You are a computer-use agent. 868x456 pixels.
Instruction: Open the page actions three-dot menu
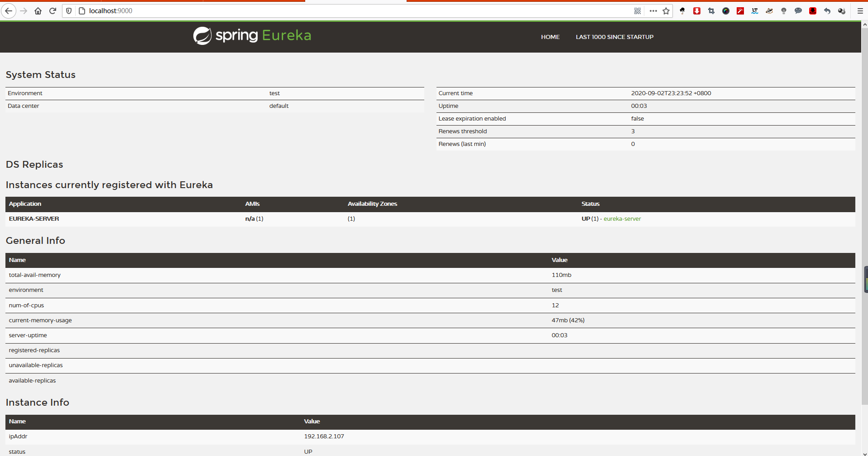coord(653,11)
